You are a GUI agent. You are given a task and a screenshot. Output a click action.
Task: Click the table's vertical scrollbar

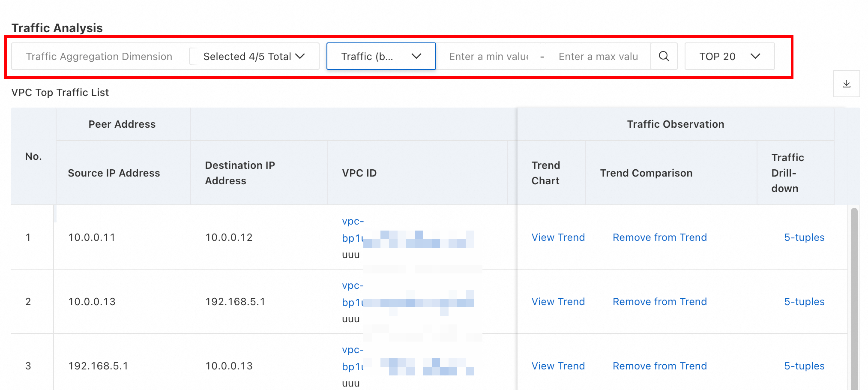coord(854,300)
